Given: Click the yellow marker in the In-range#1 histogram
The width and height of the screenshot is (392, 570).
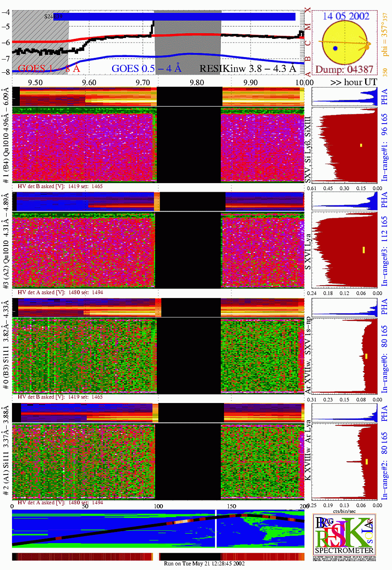Looking at the screenshot, I should pos(361,145).
